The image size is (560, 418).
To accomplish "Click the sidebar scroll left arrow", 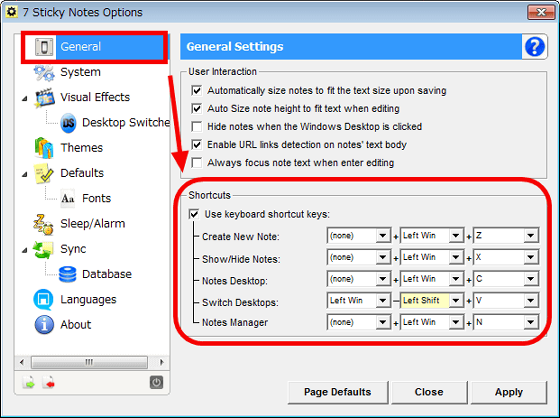I will [22, 362].
